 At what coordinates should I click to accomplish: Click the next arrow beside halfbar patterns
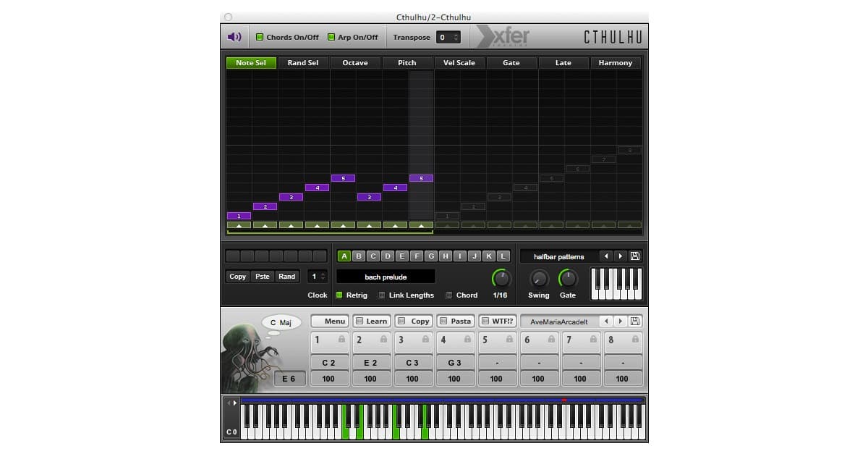click(620, 256)
